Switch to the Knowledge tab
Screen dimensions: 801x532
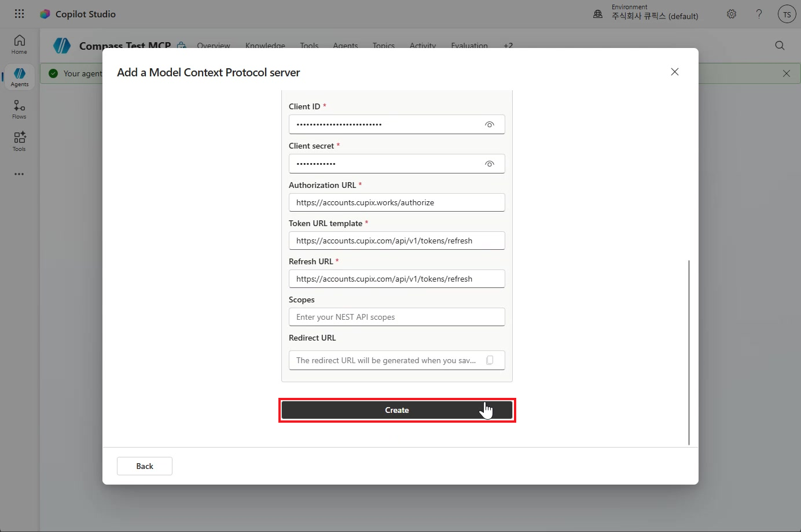click(x=265, y=45)
